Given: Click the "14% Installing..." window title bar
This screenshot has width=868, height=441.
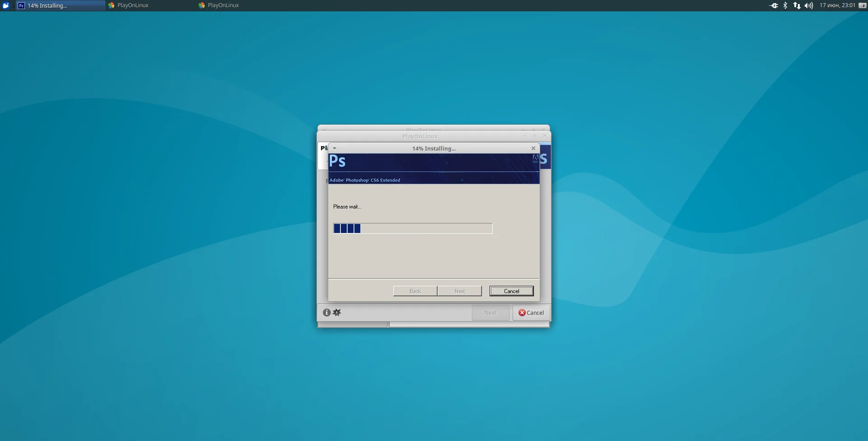Looking at the screenshot, I should tap(434, 148).
